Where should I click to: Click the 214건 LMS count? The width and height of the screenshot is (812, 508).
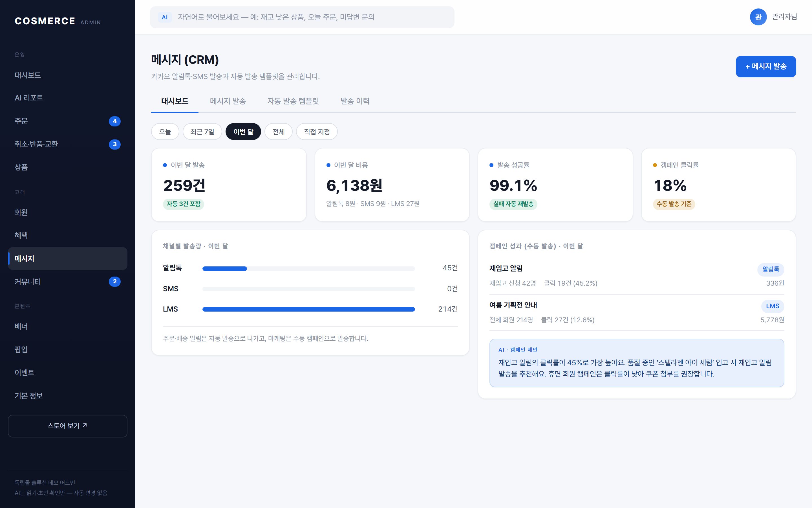[x=448, y=309]
